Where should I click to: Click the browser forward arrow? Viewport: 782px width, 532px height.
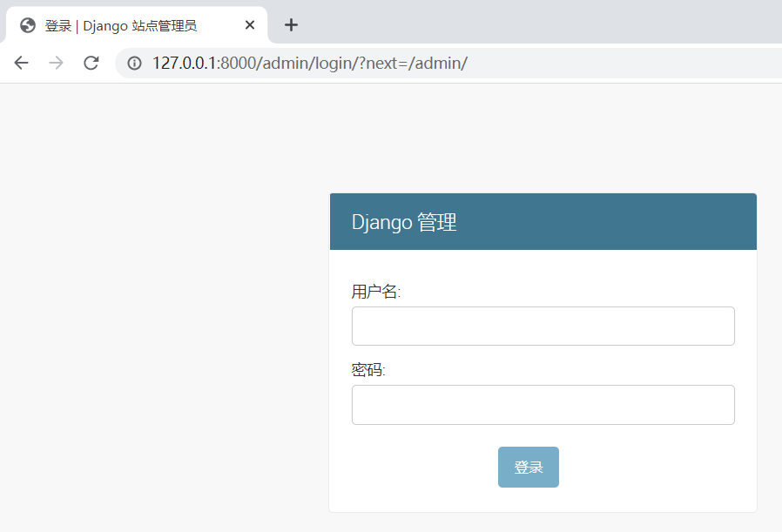(57, 63)
